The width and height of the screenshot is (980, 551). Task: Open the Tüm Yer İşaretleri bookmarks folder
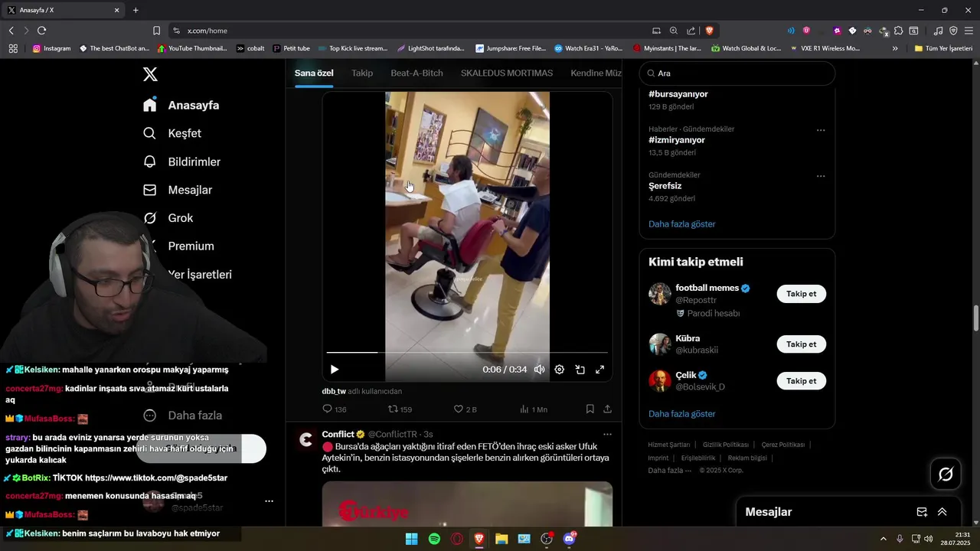[943, 48]
